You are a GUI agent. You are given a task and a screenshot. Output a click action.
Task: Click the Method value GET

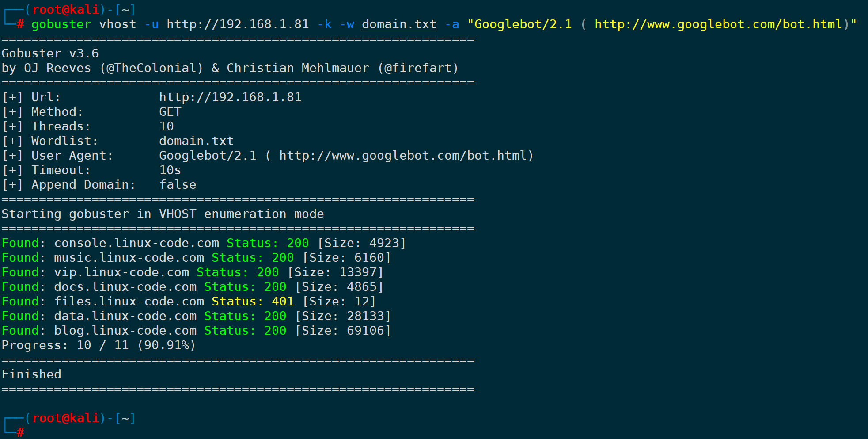pyautogui.click(x=170, y=112)
